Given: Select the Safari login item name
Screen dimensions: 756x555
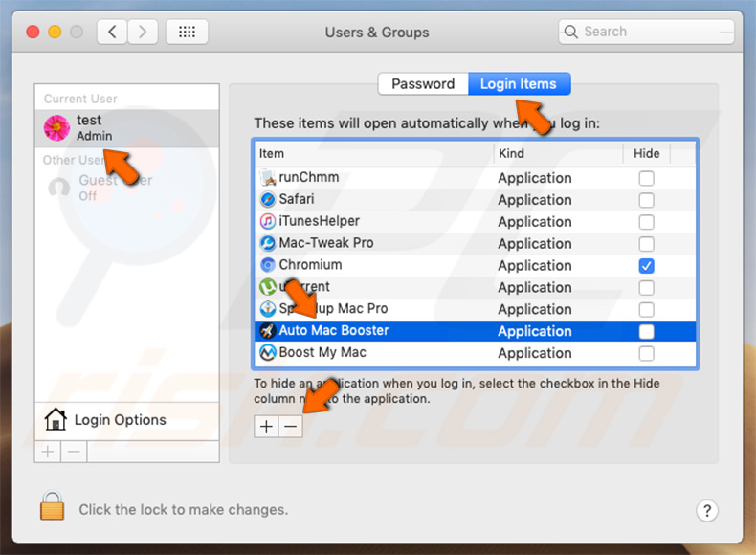Looking at the screenshot, I should coord(297,199).
